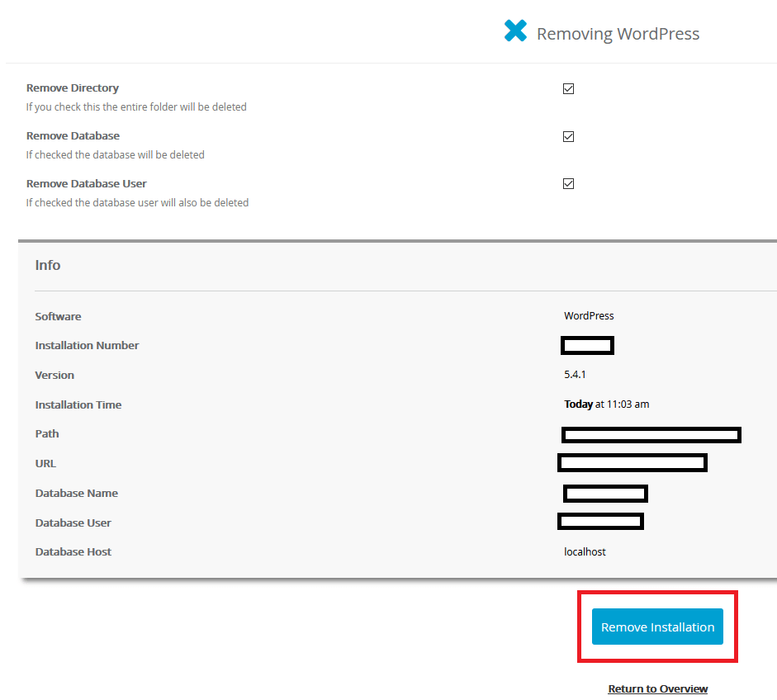Select text 'If checked the database will be deleted'
This screenshot has width=777, height=700.
(115, 154)
